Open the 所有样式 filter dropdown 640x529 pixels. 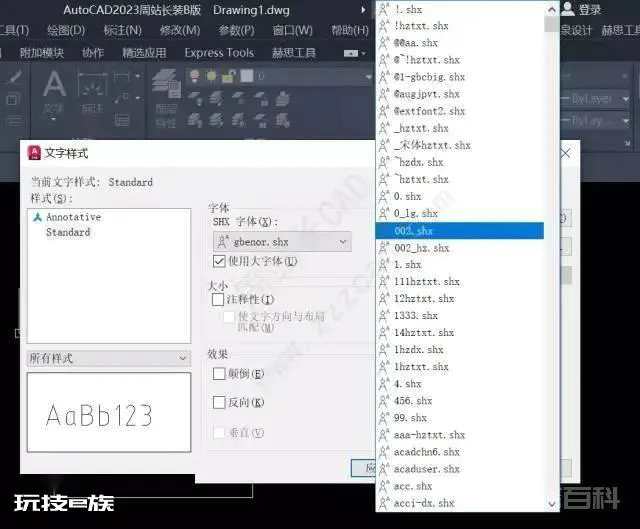tap(109, 358)
